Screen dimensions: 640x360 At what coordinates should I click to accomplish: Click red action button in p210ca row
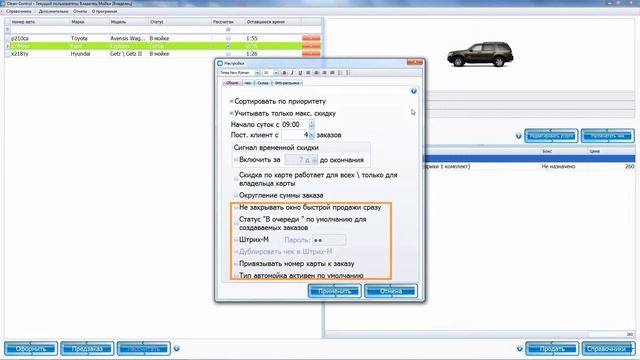click(x=311, y=38)
